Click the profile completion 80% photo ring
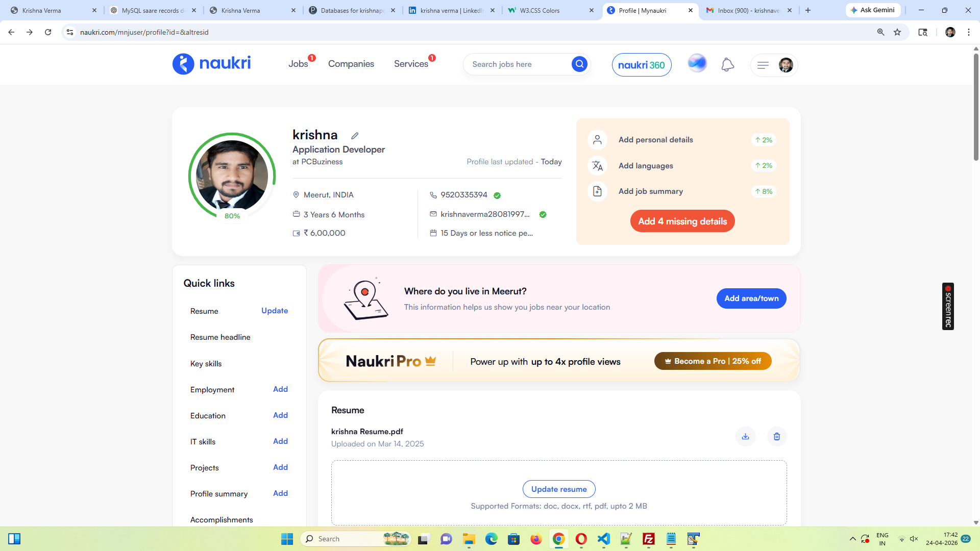The height and width of the screenshot is (551, 980). pyautogui.click(x=232, y=176)
